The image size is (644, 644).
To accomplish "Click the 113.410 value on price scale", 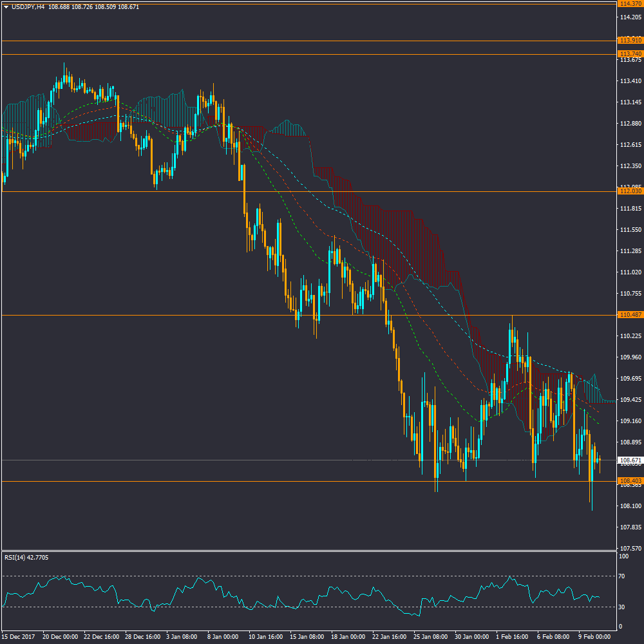I will pos(630,81).
